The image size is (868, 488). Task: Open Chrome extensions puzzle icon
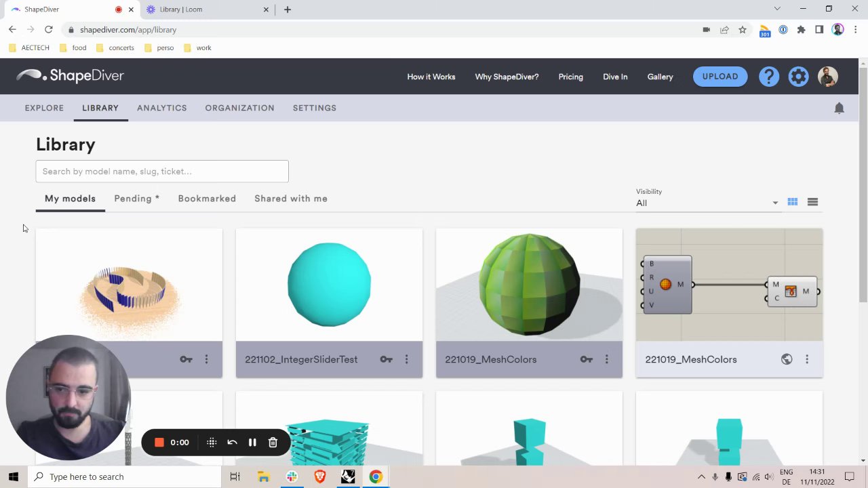coord(801,30)
